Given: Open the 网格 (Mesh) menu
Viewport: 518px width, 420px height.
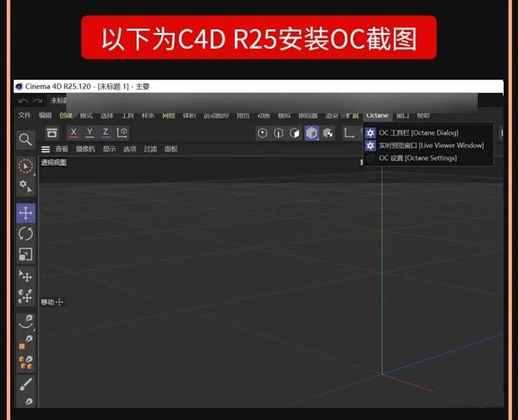Looking at the screenshot, I should click(168, 115).
